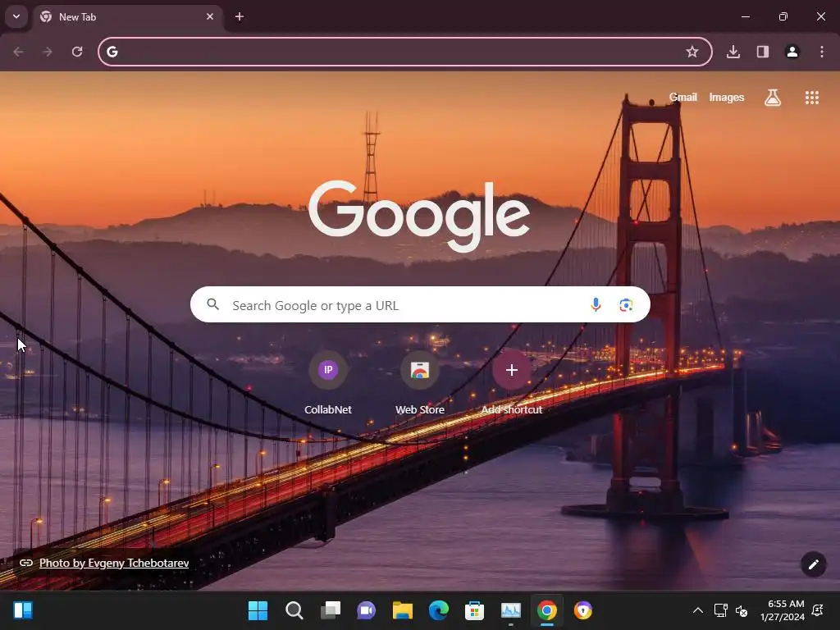
Task: Launch Teams Chat from taskbar
Action: point(366,610)
